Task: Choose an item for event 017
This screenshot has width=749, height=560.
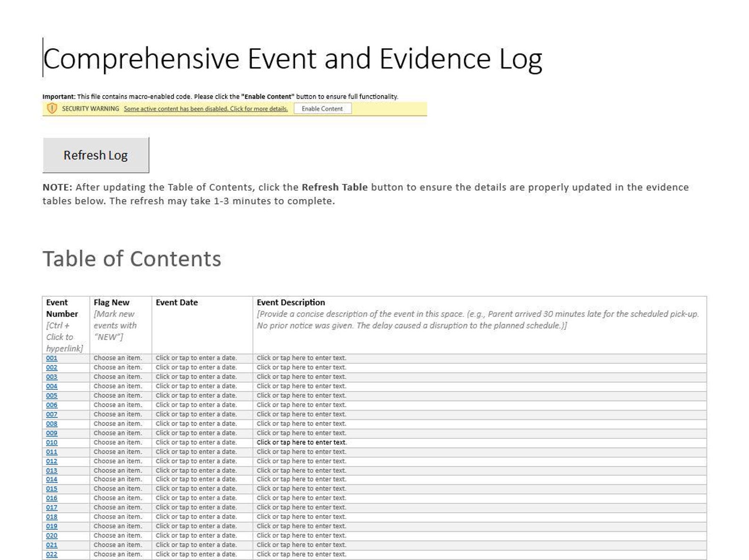Action: [118, 508]
